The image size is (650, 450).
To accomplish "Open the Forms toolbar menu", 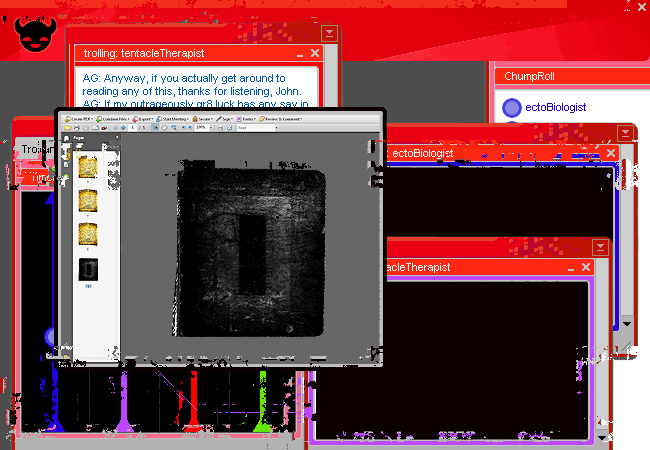I will pyautogui.click(x=246, y=118).
